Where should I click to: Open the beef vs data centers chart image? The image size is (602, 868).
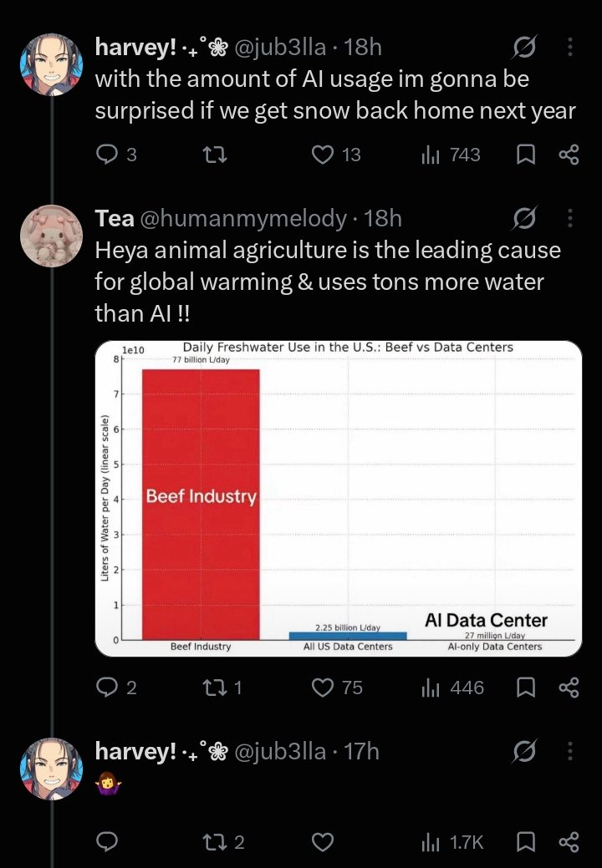339,498
